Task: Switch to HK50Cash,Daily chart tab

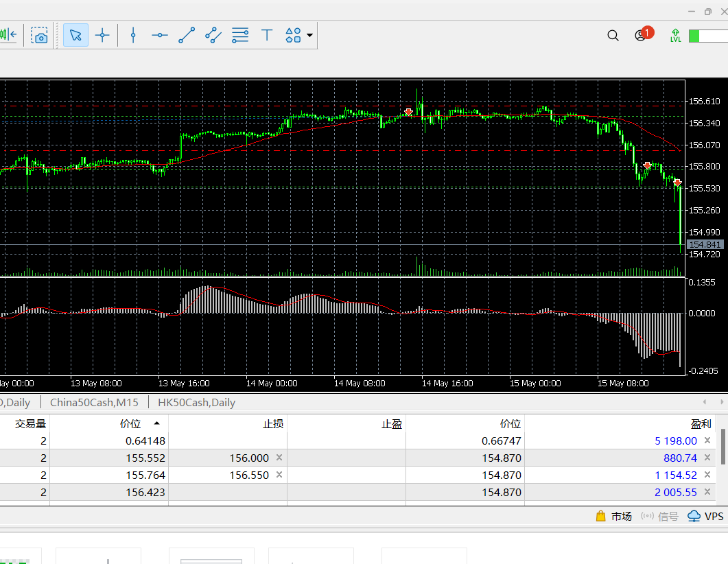Action: click(197, 403)
